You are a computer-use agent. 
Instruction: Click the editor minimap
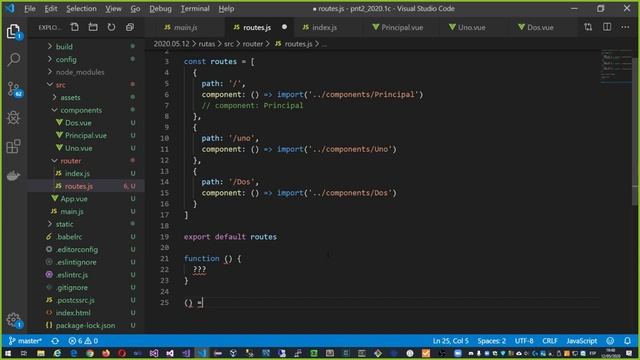click(616, 66)
